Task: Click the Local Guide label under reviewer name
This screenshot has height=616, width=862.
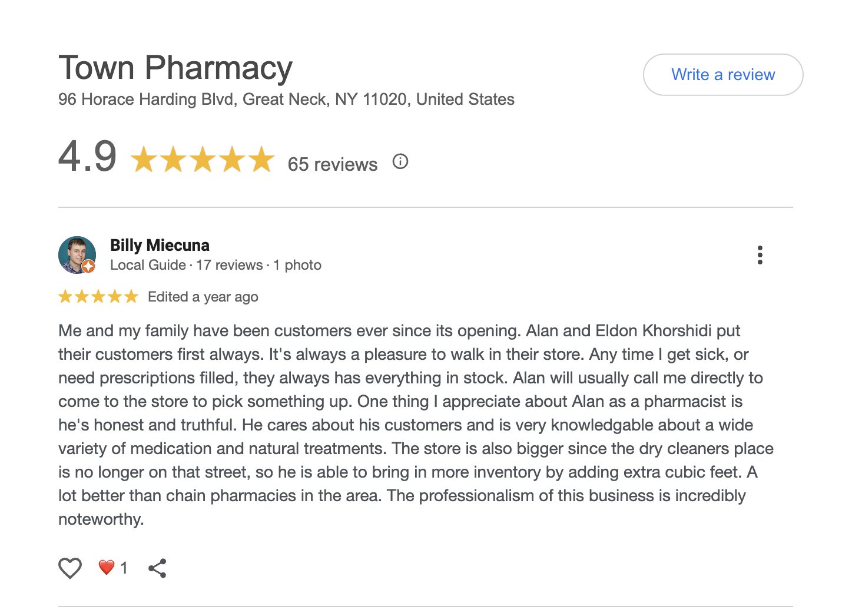Action: click(x=148, y=265)
